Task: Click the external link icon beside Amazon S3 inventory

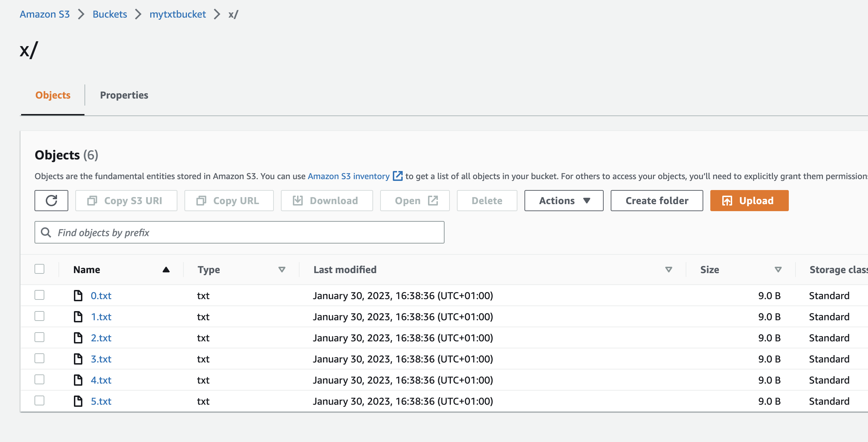Action: click(x=397, y=176)
